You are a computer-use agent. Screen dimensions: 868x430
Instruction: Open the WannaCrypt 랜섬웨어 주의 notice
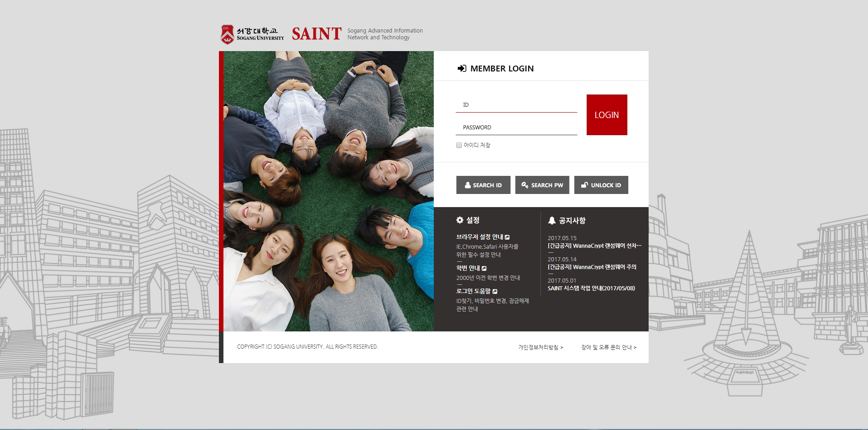click(592, 267)
